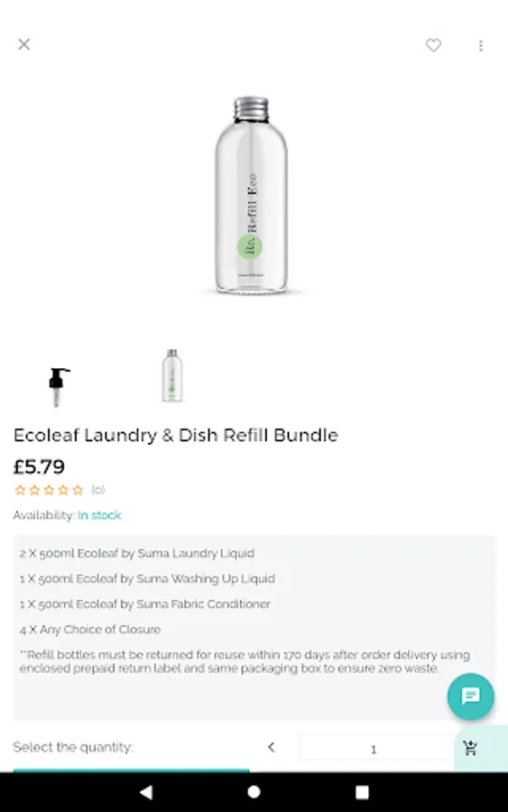Select the refill bottle thumbnail
The image size is (508, 812).
point(172,375)
